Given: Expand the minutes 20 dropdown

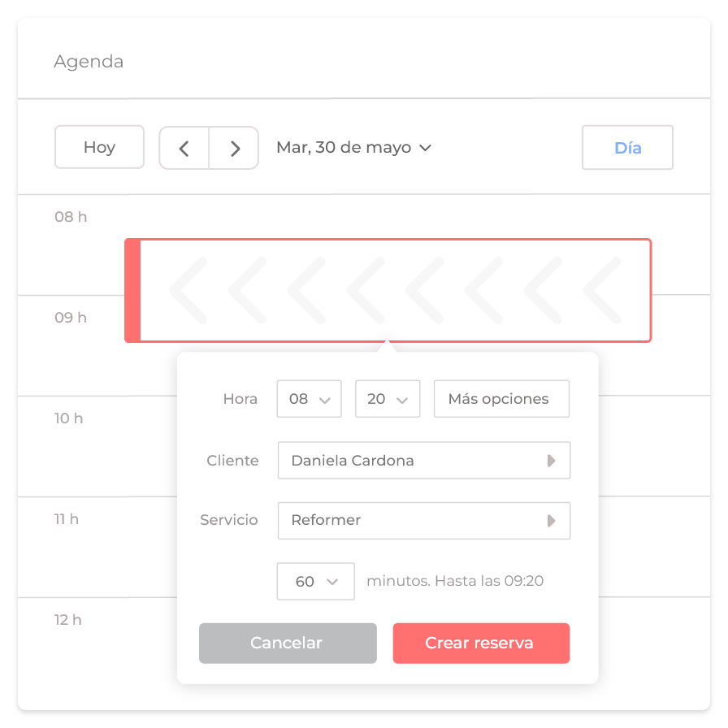Looking at the screenshot, I should pyautogui.click(x=388, y=399).
